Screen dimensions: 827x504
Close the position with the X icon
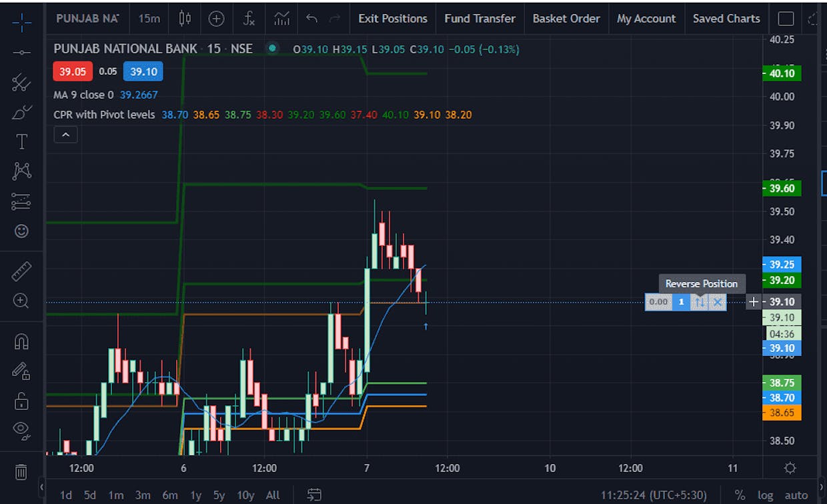[718, 302]
